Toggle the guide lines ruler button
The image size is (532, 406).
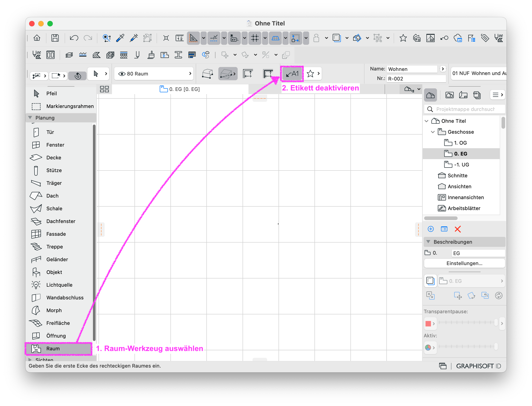(x=193, y=38)
